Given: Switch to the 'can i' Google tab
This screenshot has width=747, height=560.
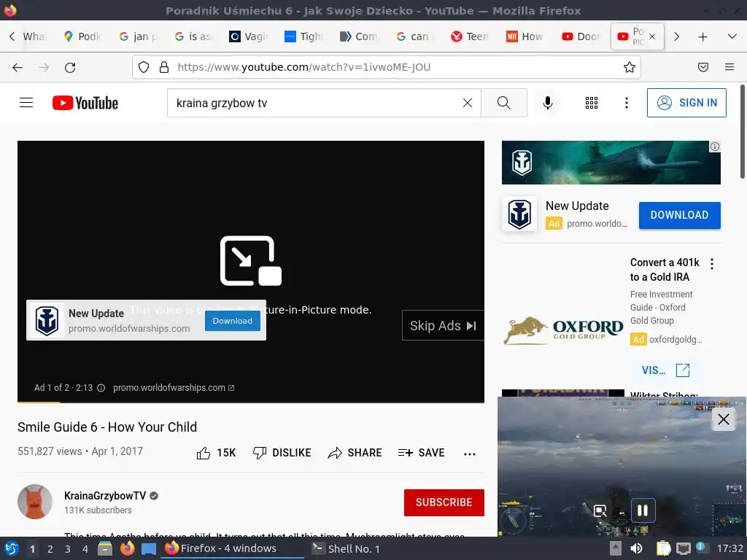Looking at the screenshot, I should [x=415, y=36].
